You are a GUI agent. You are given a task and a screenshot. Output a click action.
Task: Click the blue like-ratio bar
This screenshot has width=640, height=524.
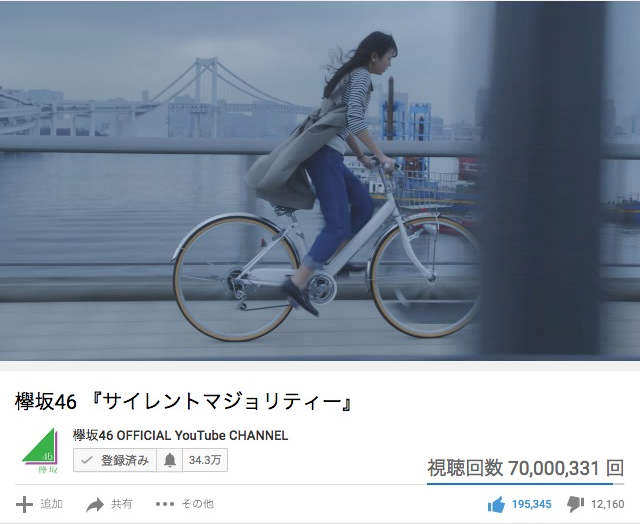520,484
